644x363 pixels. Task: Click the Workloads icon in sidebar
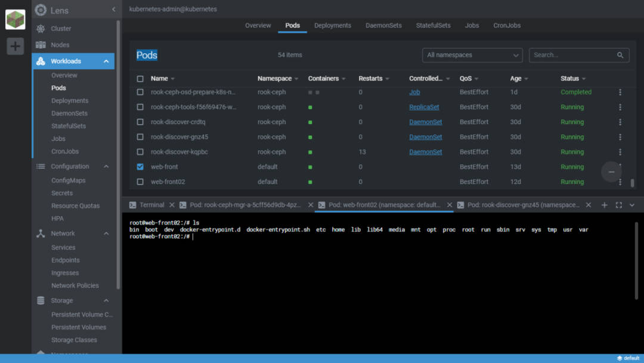pos(41,61)
